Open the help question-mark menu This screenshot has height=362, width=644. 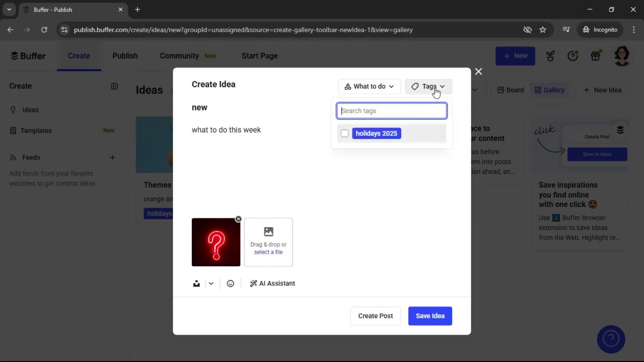pyautogui.click(x=573, y=56)
